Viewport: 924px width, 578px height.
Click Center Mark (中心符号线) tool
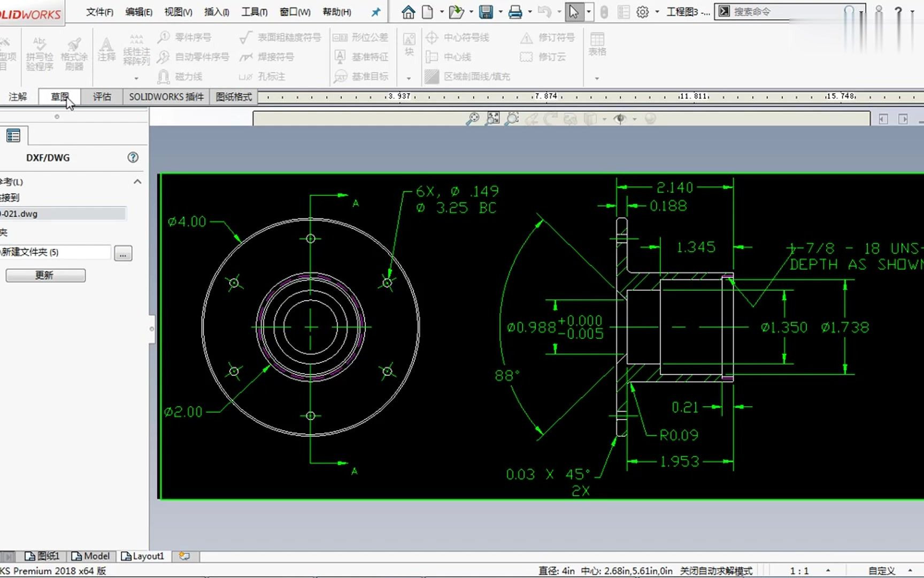(x=458, y=37)
